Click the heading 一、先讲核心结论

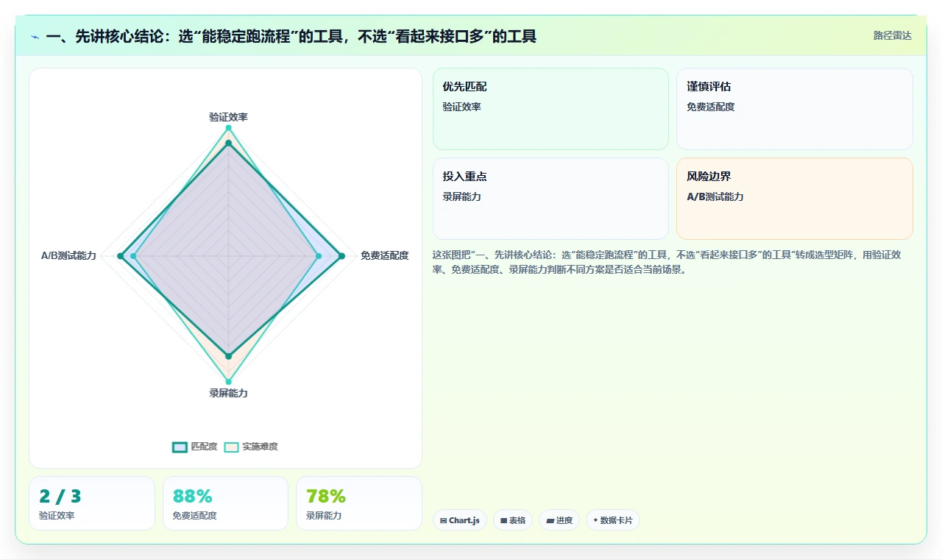tap(291, 36)
